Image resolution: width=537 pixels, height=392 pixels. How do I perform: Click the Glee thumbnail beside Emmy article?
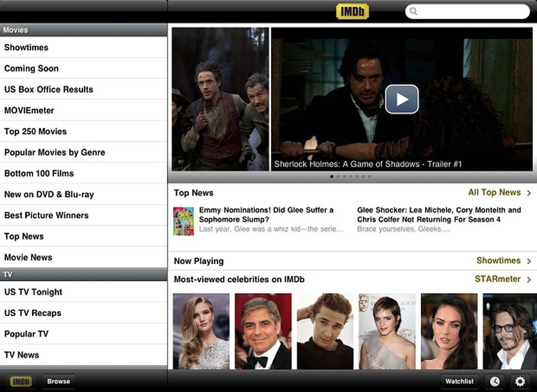pyautogui.click(x=183, y=221)
